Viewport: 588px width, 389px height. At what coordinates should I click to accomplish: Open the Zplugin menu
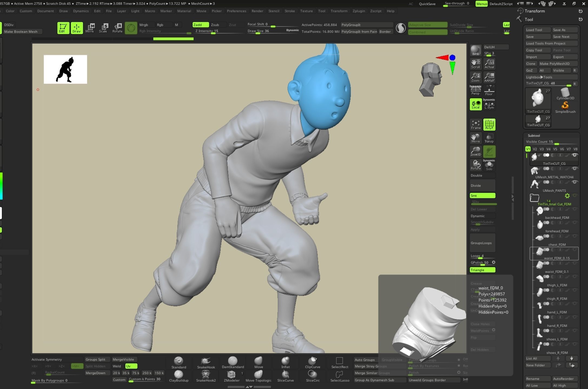pyautogui.click(x=359, y=11)
